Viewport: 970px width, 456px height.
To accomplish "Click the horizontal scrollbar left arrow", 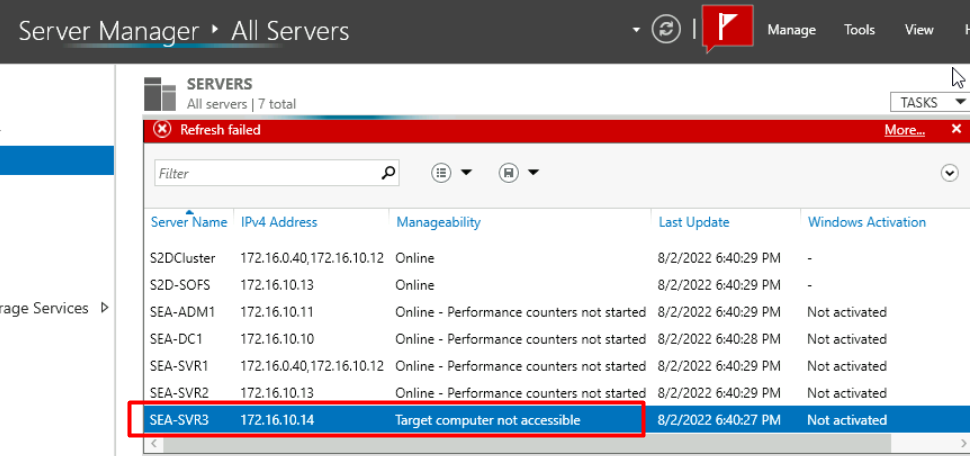I will 152,443.
